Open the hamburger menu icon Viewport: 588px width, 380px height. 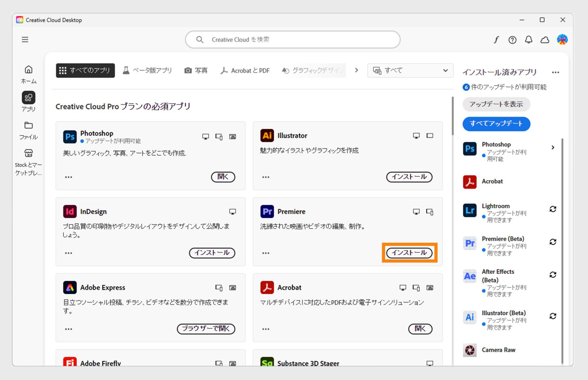25,40
